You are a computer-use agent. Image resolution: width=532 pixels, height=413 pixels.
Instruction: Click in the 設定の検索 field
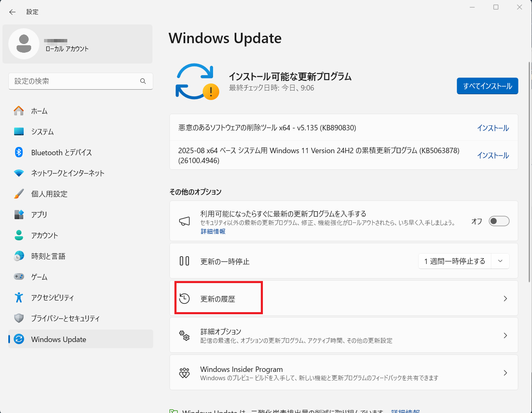pos(81,81)
